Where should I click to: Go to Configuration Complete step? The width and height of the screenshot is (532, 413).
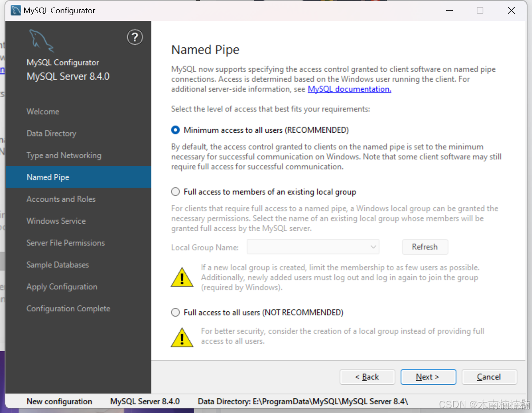78,309
